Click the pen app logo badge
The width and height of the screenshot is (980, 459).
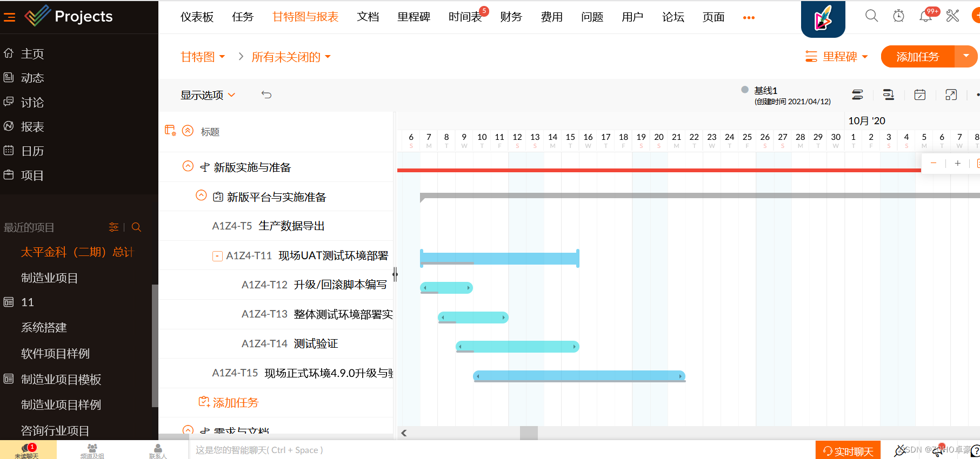[x=823, y=18]
